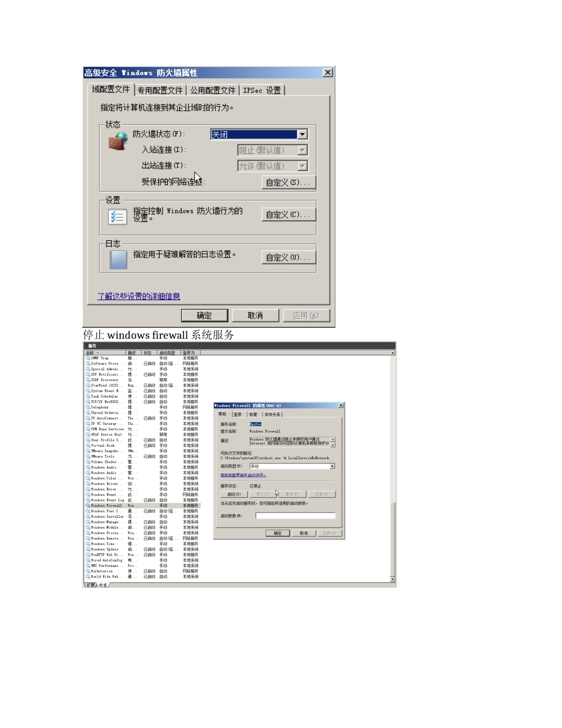Click the Windows Firewall service gear icon
The image size is (562, 728).
88,505
